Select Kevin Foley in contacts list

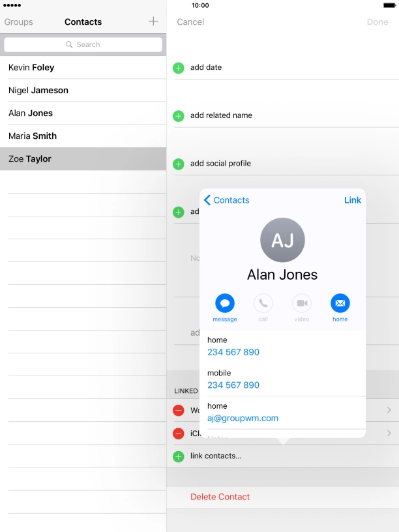point(31,68)
